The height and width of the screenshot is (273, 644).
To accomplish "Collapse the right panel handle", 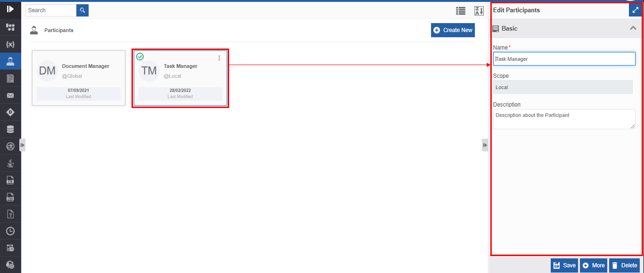I will [x=485, y=145].
